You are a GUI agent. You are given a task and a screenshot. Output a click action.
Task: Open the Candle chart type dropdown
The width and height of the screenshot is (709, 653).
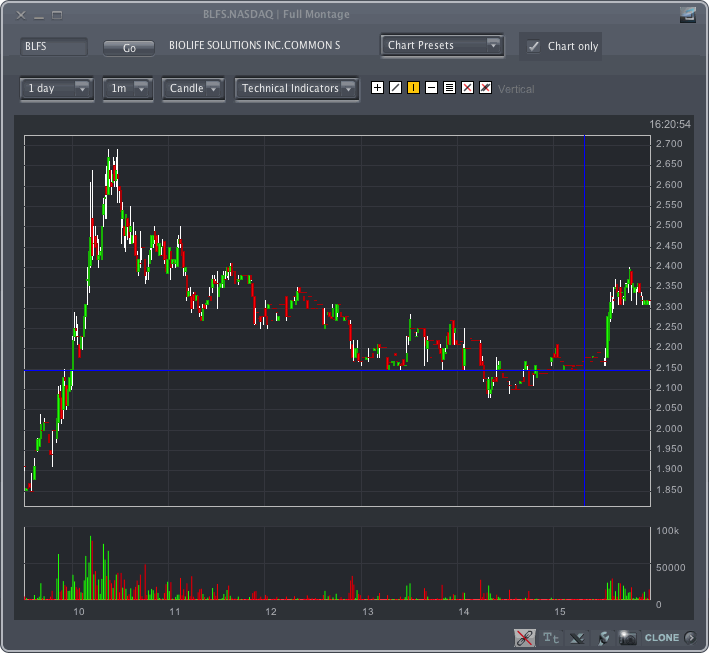(194, 88)
